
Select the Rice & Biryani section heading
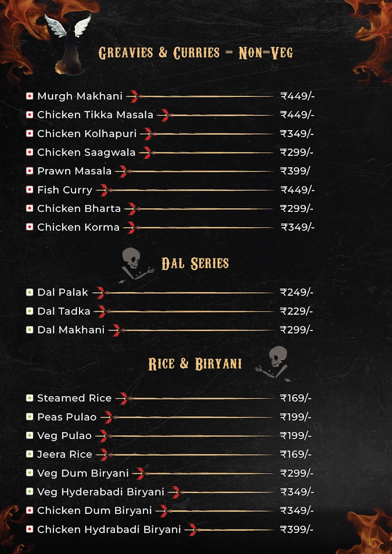tap(195, 364)
